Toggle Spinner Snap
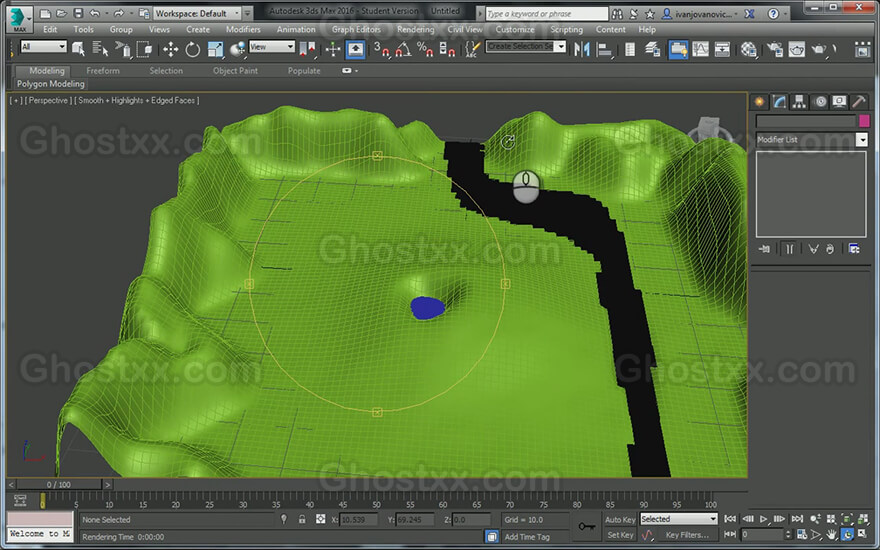The image size is (880, 550). pos(447,49)
